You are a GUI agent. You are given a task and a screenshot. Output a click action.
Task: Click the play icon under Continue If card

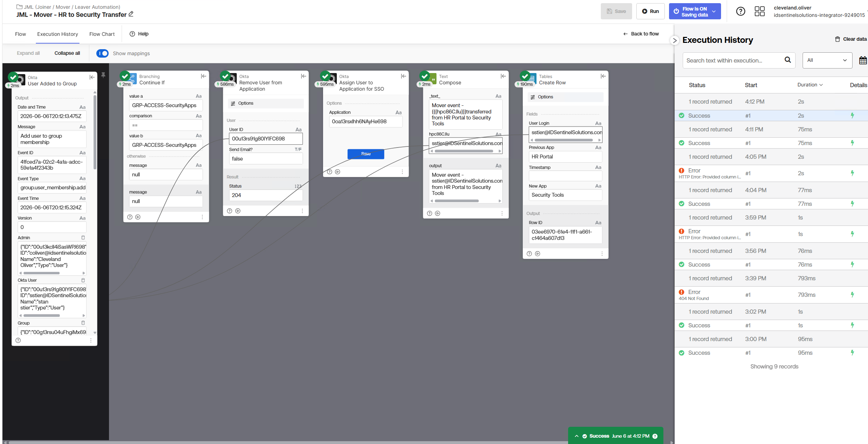tap(138, 217)
